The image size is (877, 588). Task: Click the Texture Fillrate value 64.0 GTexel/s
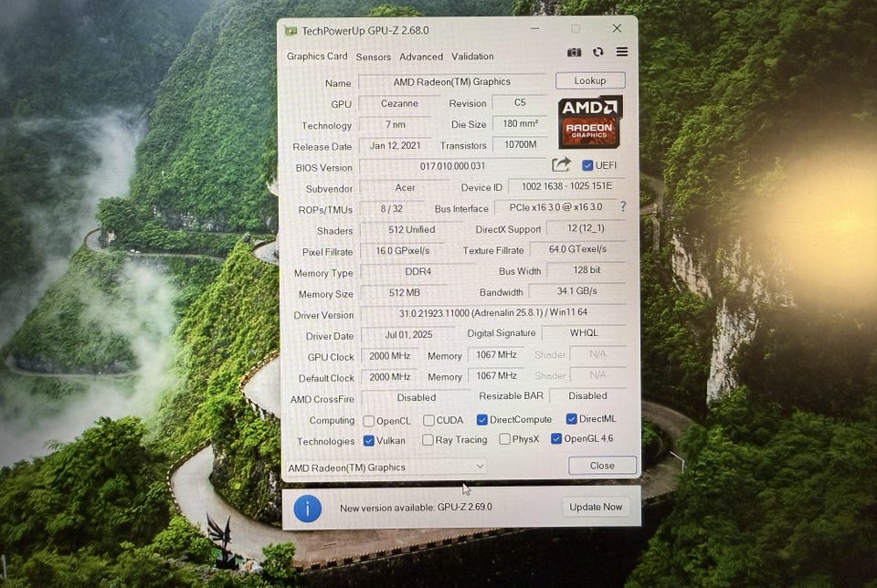point(577,248)
